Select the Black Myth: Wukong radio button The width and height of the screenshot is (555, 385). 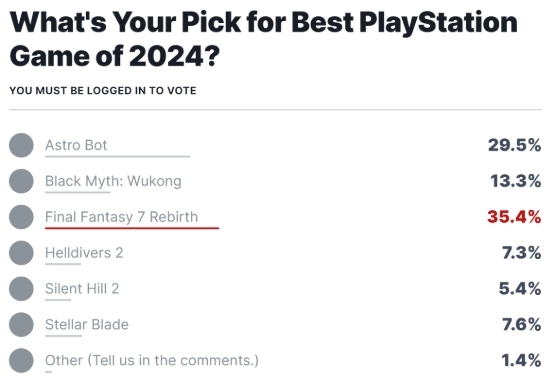pyautogui.click(x=21, y=181)
